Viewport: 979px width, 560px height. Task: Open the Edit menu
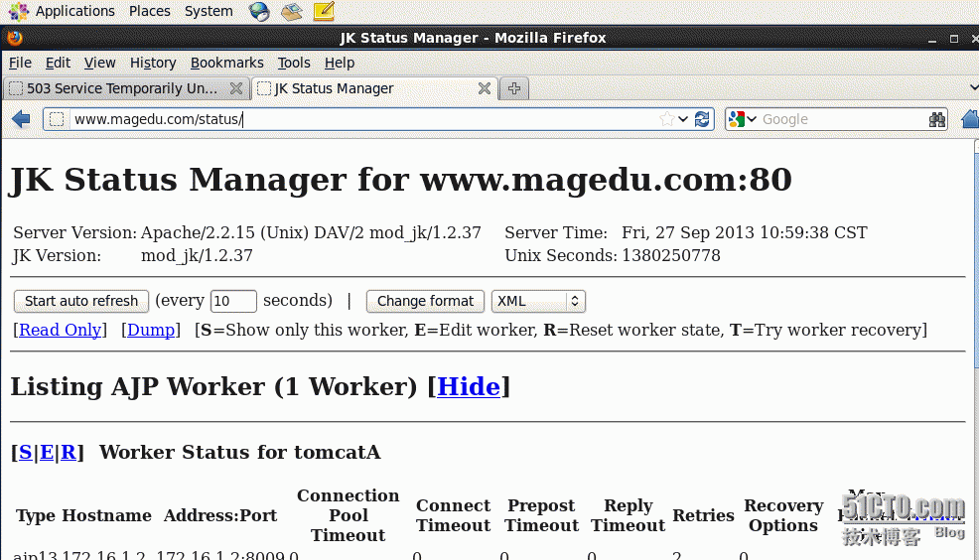point(58,64)
